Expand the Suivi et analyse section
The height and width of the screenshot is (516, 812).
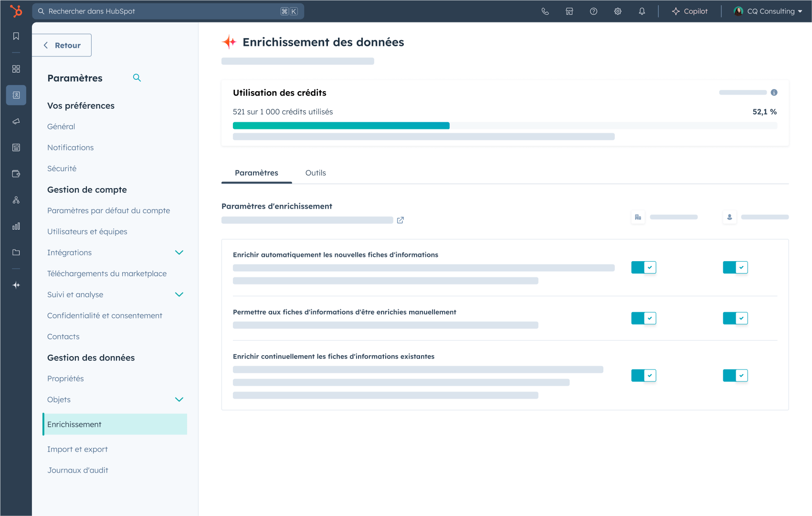pyautogui.click(x=179, y=295)
